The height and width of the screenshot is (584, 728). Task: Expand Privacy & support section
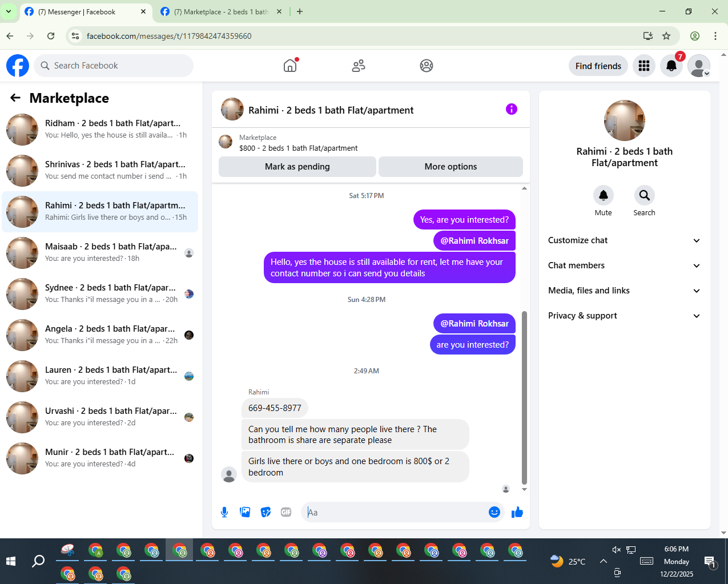pos(625,316)
